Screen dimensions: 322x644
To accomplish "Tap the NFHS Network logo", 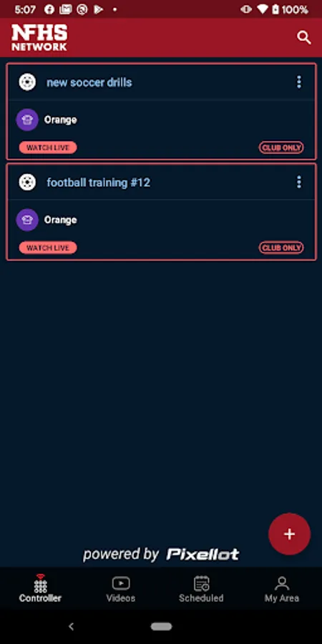I will click(x=39, y=37).
